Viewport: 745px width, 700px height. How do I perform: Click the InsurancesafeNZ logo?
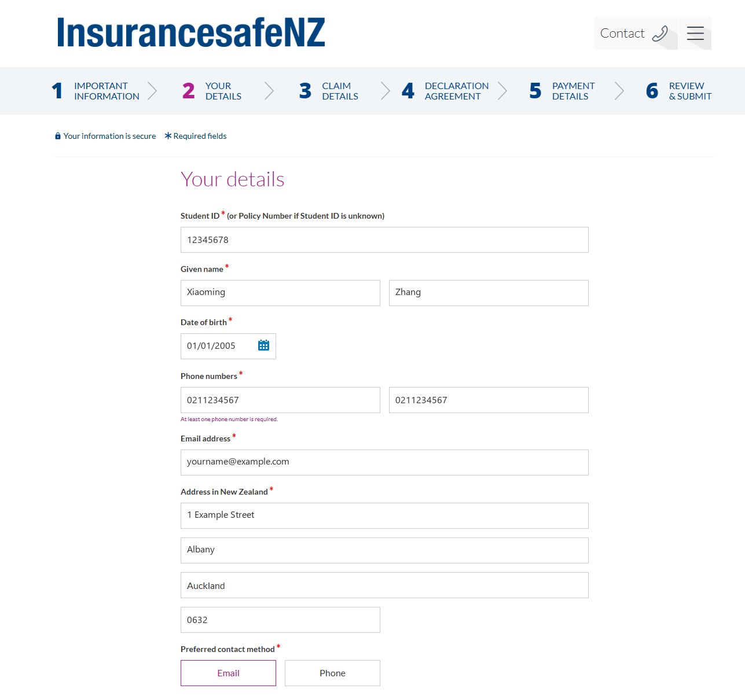coord(191,32)
